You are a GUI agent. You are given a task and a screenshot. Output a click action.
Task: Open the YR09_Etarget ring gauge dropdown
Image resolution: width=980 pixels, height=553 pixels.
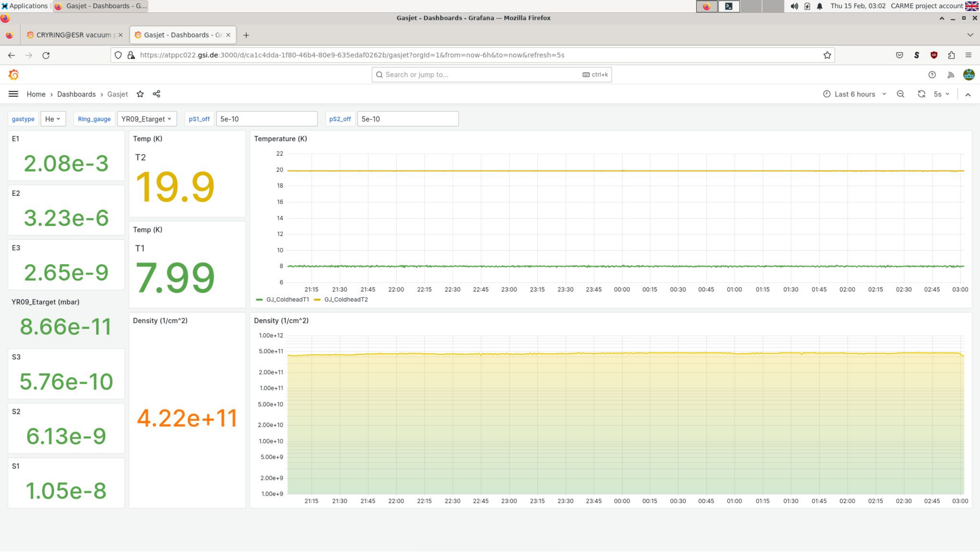click(147, 119)
